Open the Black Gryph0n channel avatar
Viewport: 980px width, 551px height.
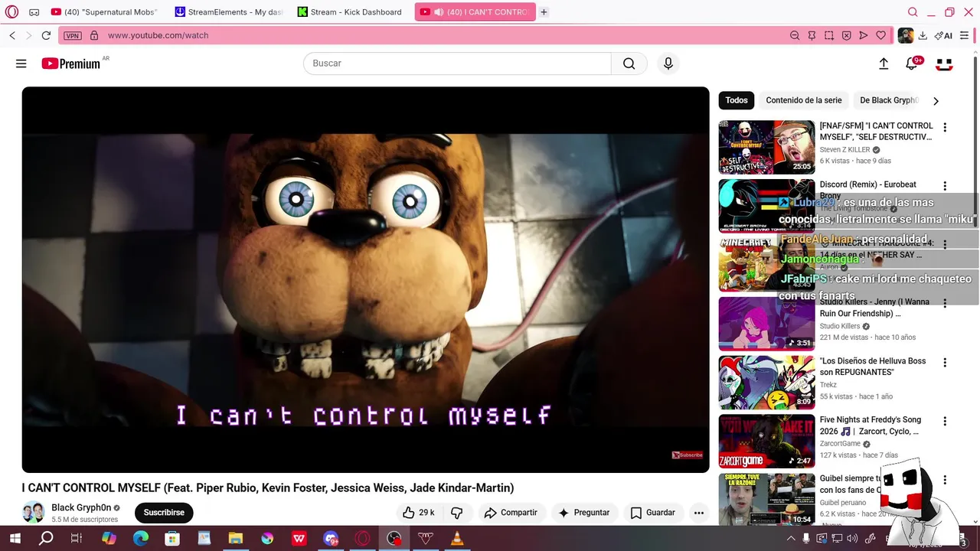point(33,512)
